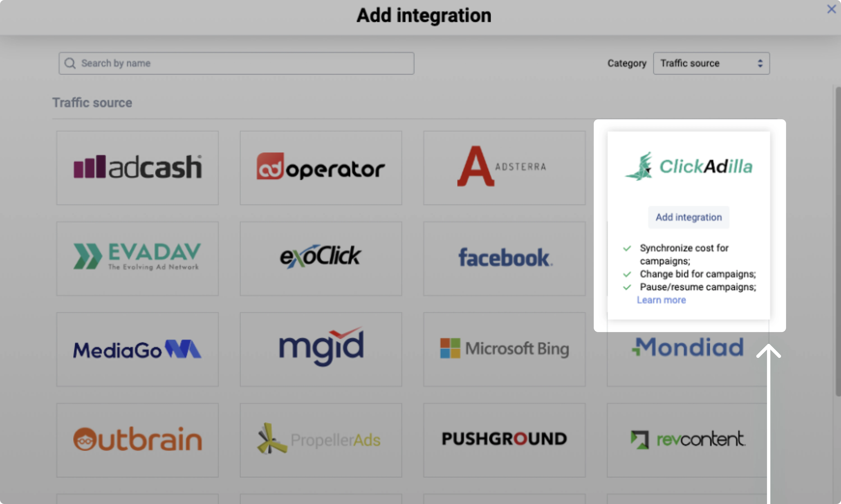841x504 pixels.
Task: Select the Facebook integration tile
Action: coord(504,258)
